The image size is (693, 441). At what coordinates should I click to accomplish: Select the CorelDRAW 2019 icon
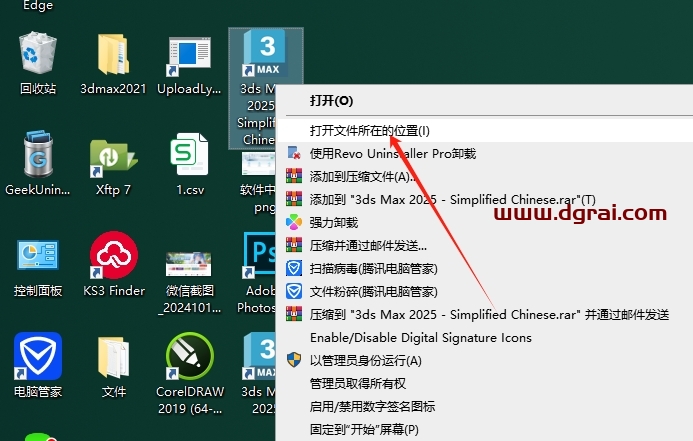[x=190, y=374]
